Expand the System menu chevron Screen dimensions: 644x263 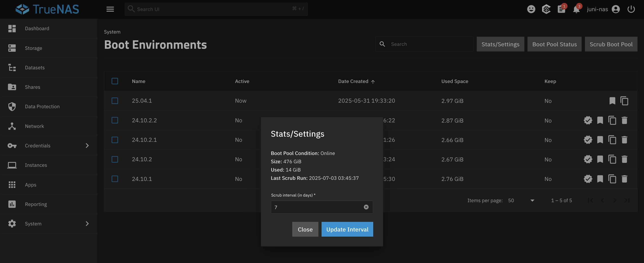(87, 223)
